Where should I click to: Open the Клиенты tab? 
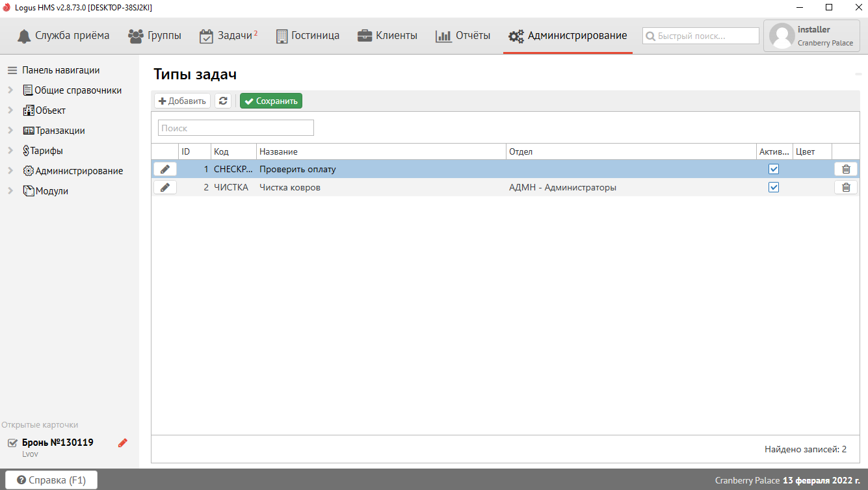click(388, 36)
